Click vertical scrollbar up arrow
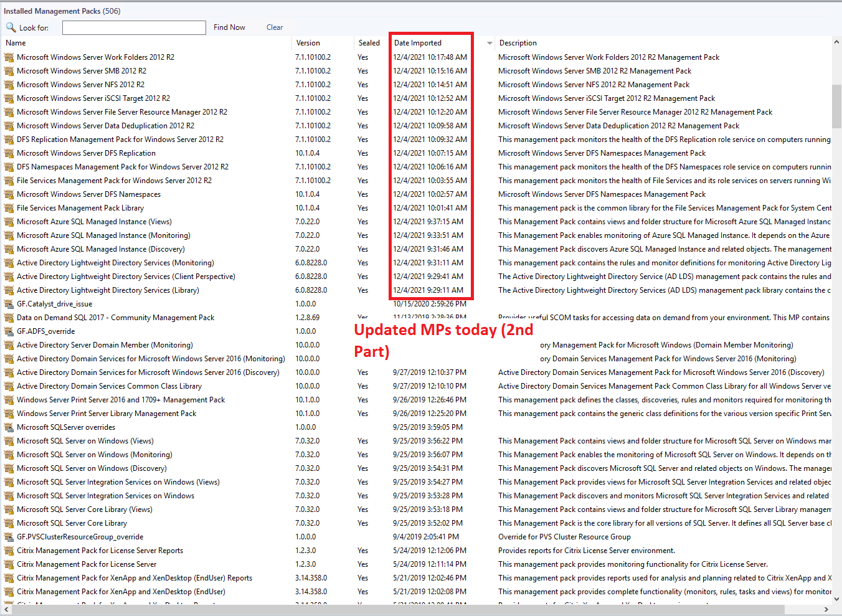842x616 pixels. [836, 42]
